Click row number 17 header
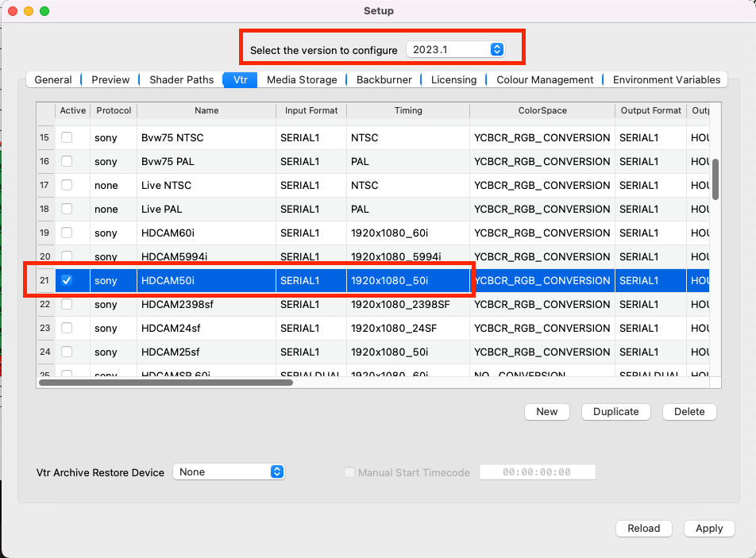Image resolution: width=756 pixels, height=558 pixels. (45, 185)
